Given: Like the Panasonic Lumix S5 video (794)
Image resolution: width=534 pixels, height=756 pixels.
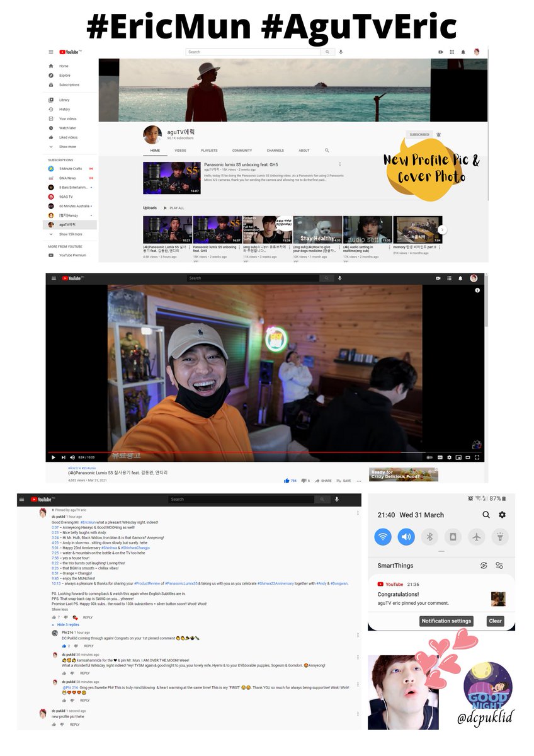Looking at the screenshot, I should (290, 481).
